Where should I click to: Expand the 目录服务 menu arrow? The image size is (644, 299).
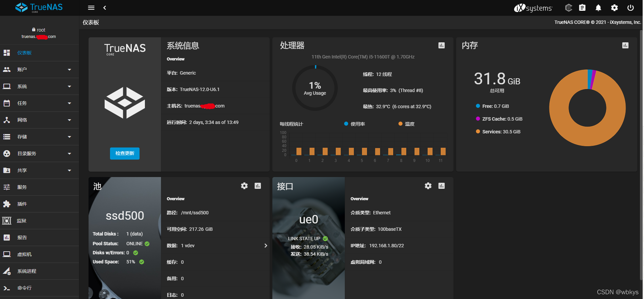click(69, 154)
